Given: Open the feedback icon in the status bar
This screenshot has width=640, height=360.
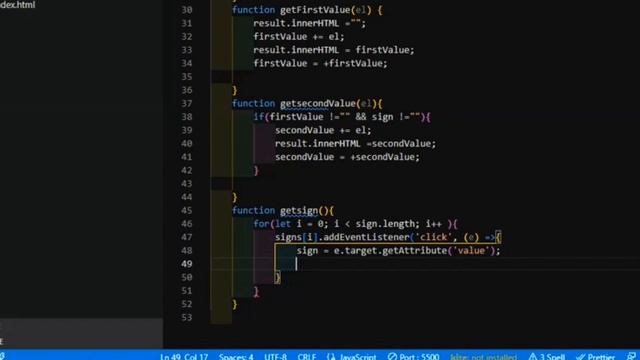Looking at the screenshot, I should click(631, 357).
